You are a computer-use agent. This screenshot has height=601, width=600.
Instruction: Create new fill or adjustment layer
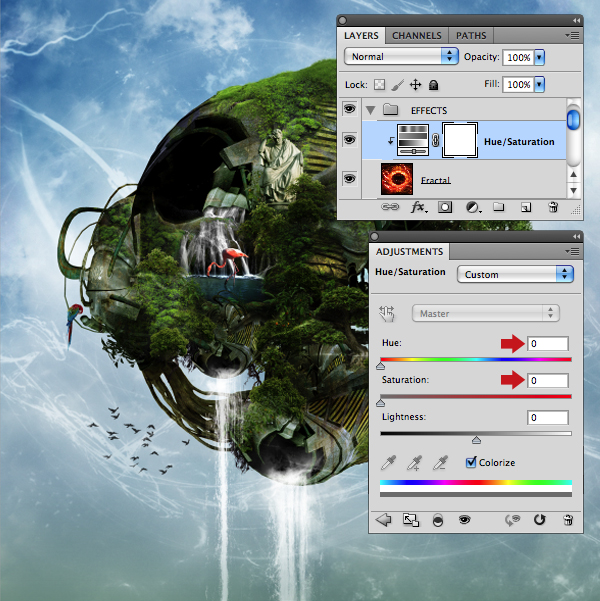click(x=473, y=207)
